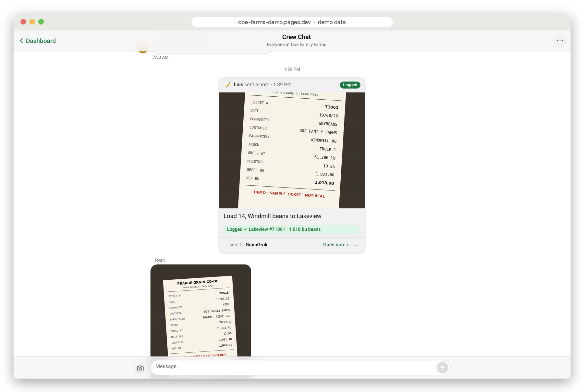This screenshot has width=584, height=392.
Task: Open note from Luis's card
Action: [335, 245]
